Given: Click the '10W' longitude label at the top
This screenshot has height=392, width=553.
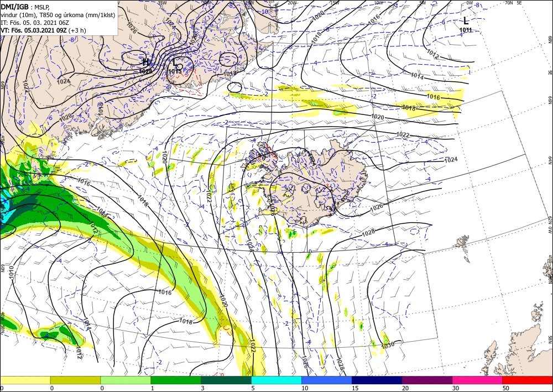Looking at the screenshot, I should tap(378, 2).
